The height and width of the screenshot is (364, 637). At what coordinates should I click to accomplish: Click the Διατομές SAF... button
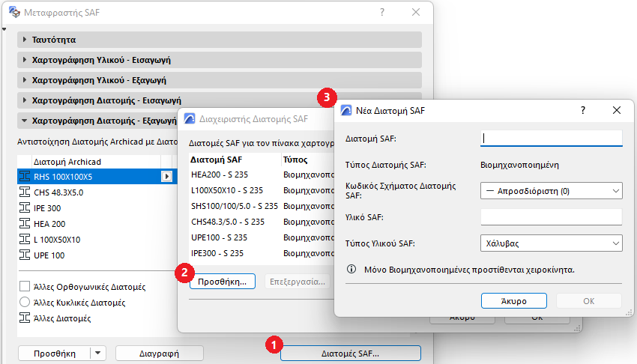[x=350, y=354]
